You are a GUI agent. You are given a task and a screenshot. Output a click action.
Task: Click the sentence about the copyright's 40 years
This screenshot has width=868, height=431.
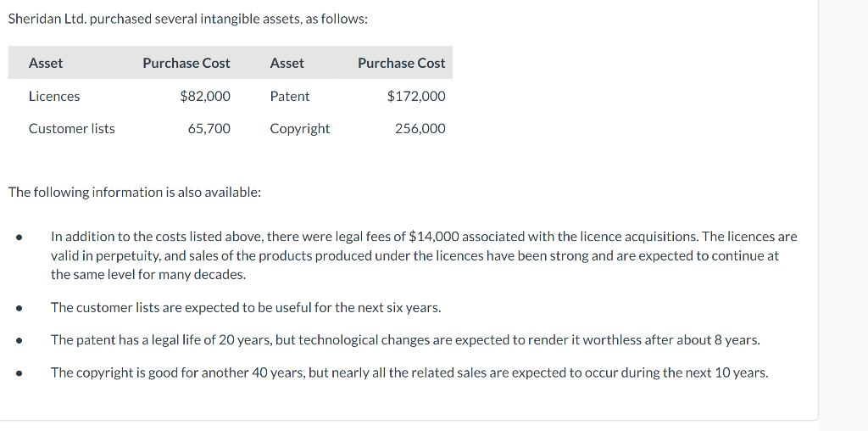[409, 372]
